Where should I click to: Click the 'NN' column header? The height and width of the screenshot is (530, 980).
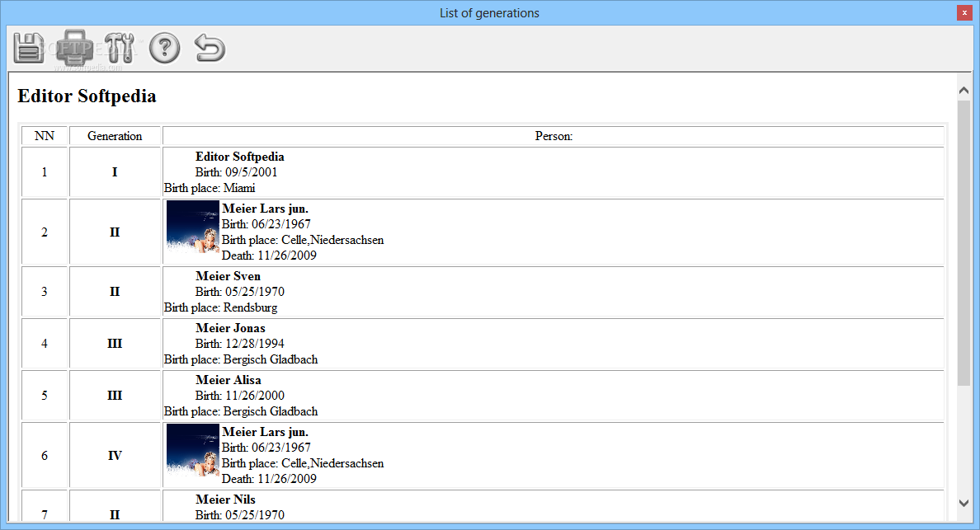click(45, 136)
